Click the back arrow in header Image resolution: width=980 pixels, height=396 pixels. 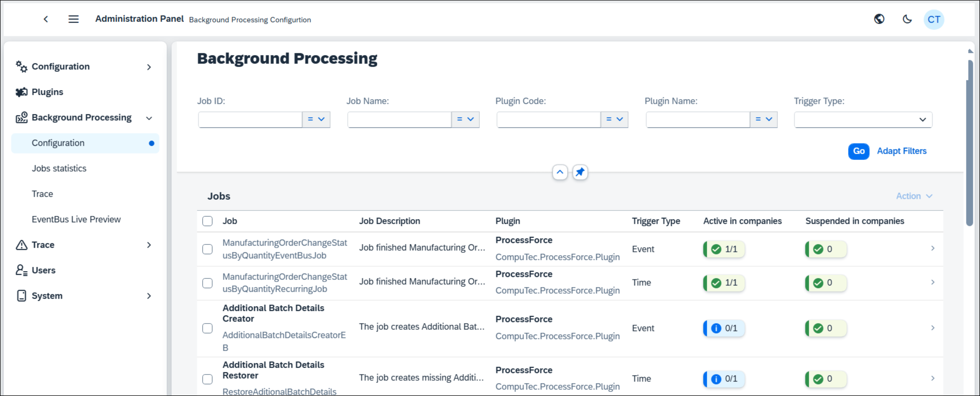46,19
